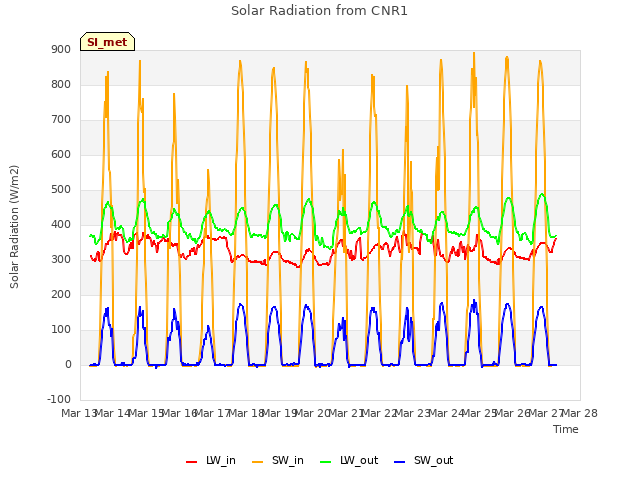Click the Mar 13 x-axis tick label
640x480 pixels.
coord(79,413)
